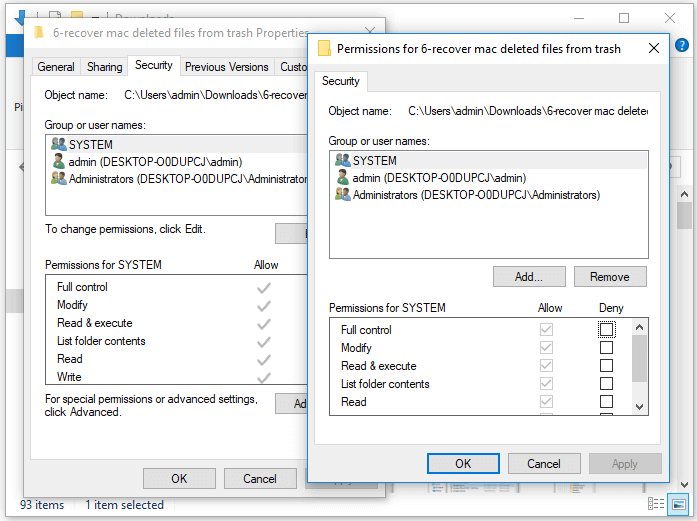This screenshot has width=697, height=521.
Task: Switch to Previous Versions tab
Action: [x=226, y=67]
